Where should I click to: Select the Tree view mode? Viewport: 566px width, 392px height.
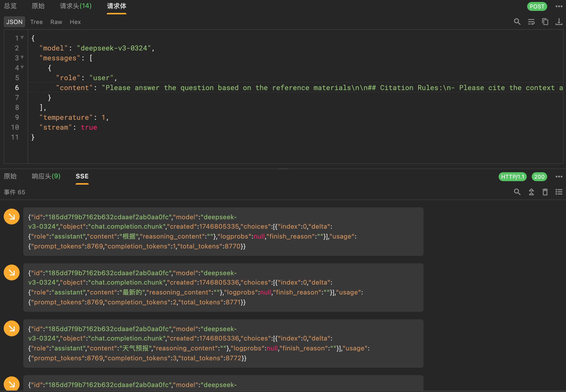[36, 22]
